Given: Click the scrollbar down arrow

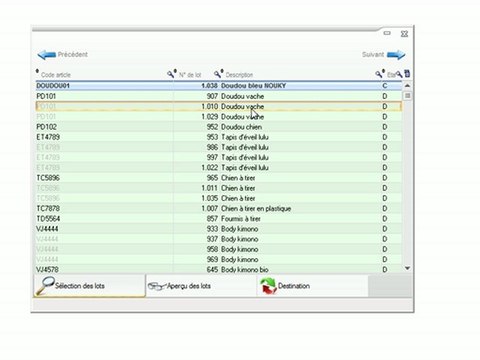Looking at the screenshot, I should coord(407,268).
